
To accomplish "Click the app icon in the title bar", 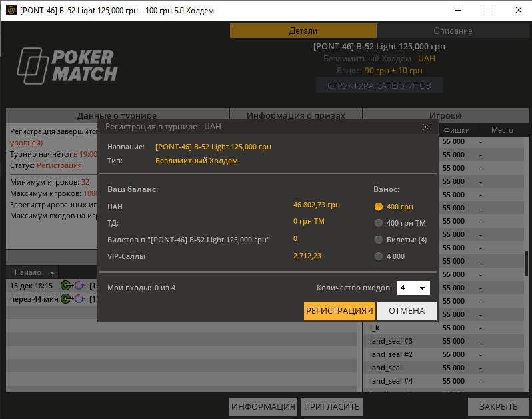I will (x=11, y=10).
